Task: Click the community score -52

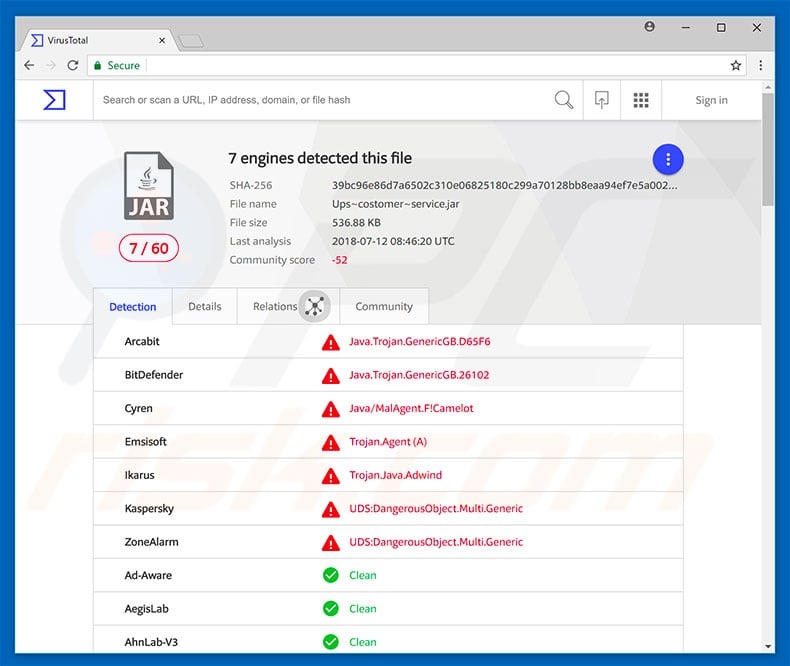Action: coord(340,260)
